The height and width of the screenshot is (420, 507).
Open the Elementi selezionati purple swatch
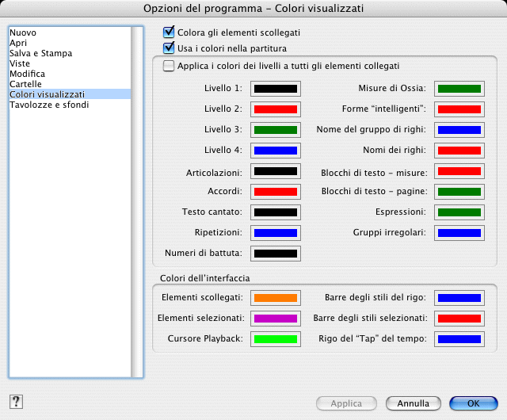[x=275, y=319]
